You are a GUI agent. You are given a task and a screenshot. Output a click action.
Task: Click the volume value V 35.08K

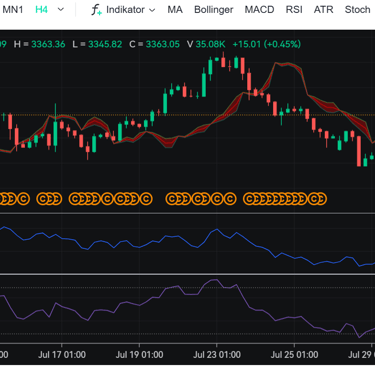tap(206, 44)
